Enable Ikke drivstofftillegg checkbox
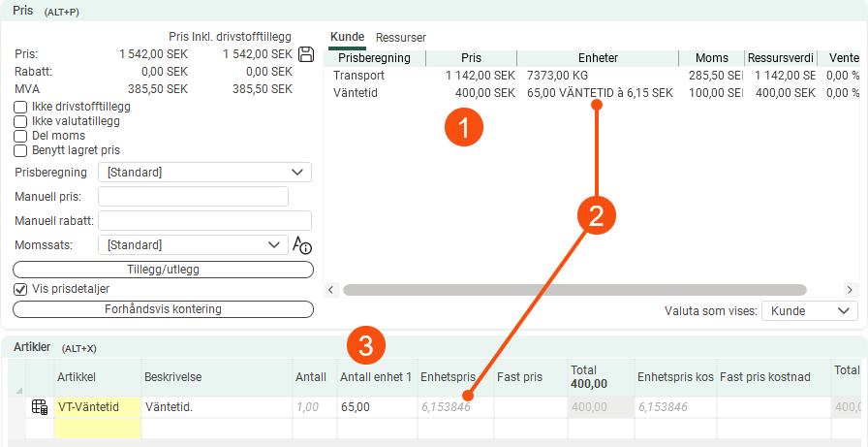This screenshot has width=868, height=447. click(x=20, y=107)
